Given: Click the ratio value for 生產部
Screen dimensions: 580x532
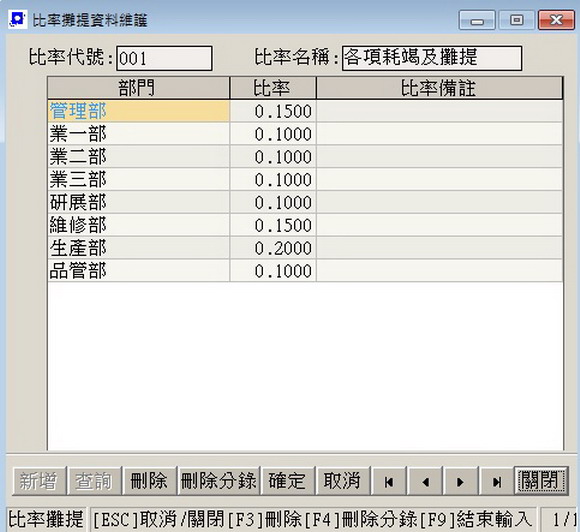Looking at the screenshot, I should click(x=273, y=248).
